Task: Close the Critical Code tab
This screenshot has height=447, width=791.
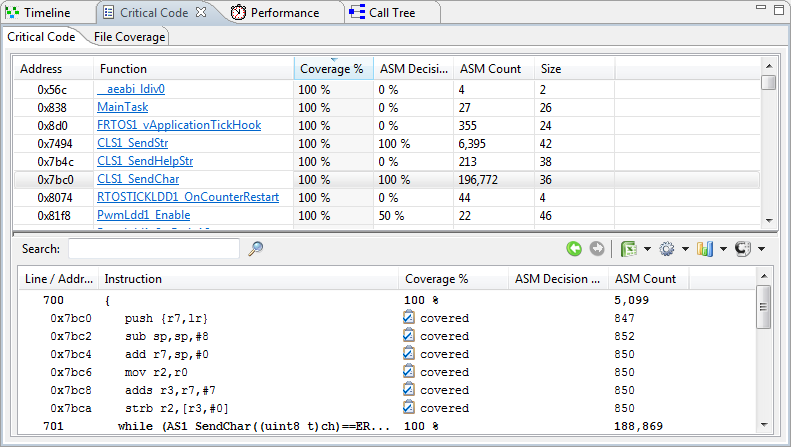Action: point(200,13)
